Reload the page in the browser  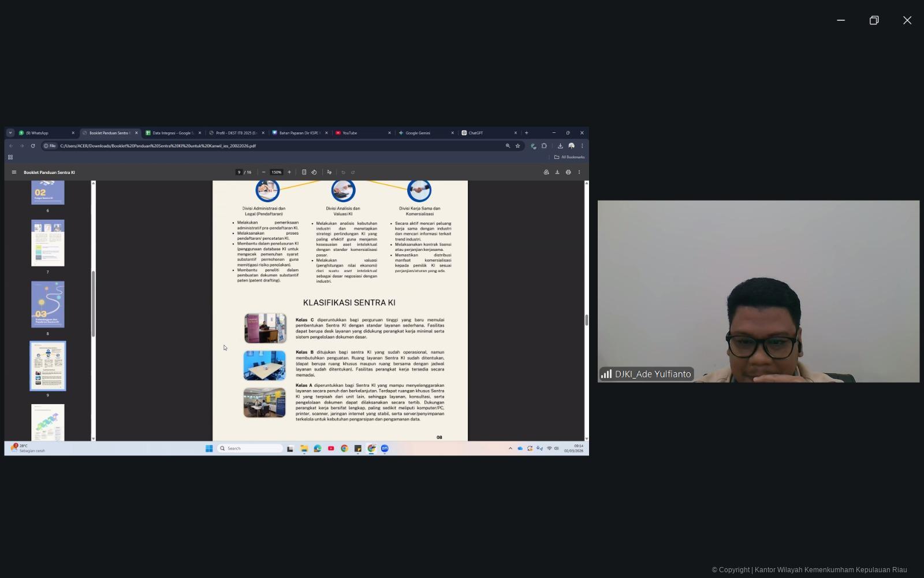[x=33, y=146]
